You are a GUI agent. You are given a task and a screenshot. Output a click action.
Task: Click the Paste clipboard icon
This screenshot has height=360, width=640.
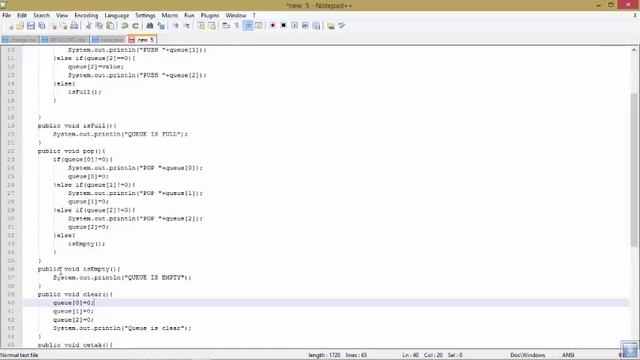click(x=110, y=26)
